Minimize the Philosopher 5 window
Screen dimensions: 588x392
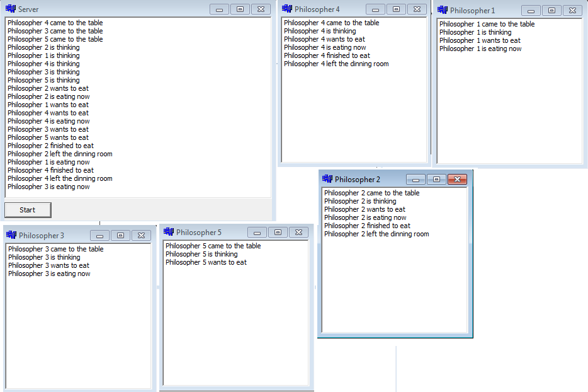coord(257,233)
